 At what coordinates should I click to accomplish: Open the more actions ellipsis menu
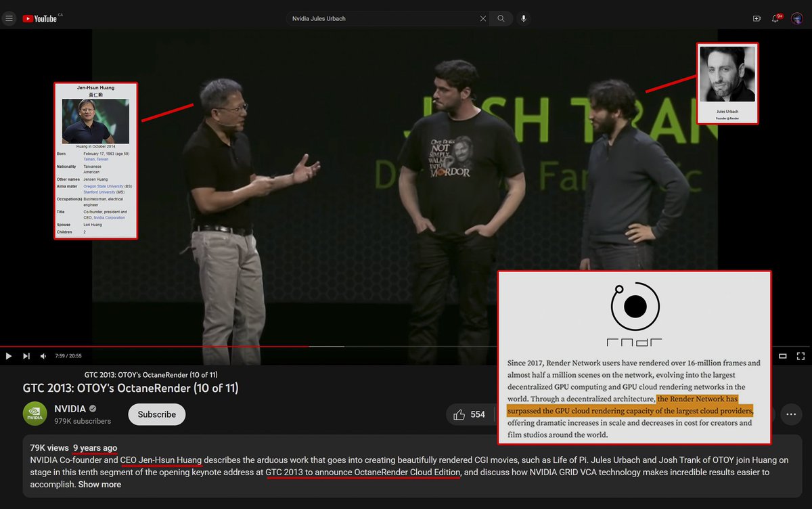[x=790, y=414]
